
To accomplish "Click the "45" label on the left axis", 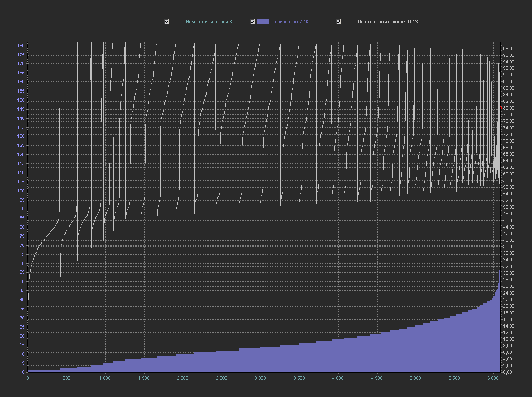I will tap(22, 290).
